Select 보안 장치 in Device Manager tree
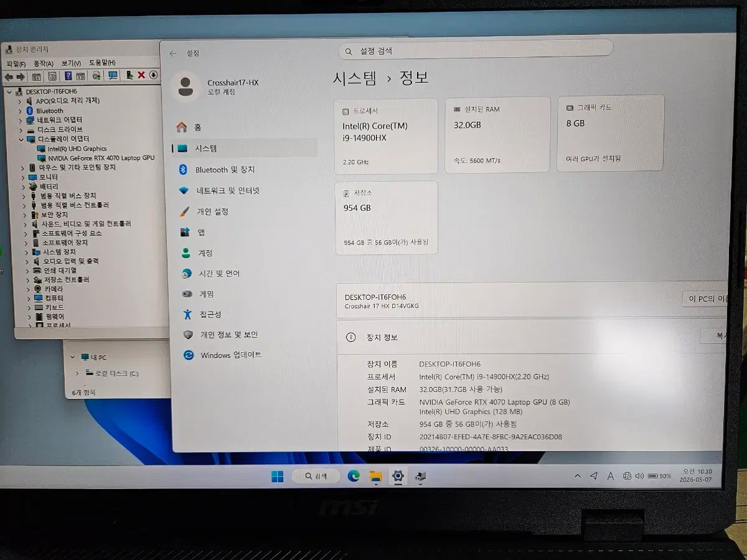This screenshot has height=560, width=747. [54, 215]
